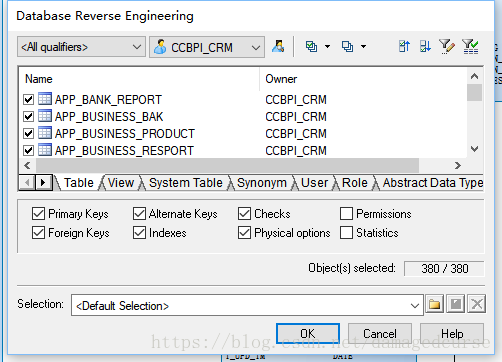Click the table icon of APP_BUSINESS_RESPORT
This screenshot has height=362, width=502.
pos(45,150)
